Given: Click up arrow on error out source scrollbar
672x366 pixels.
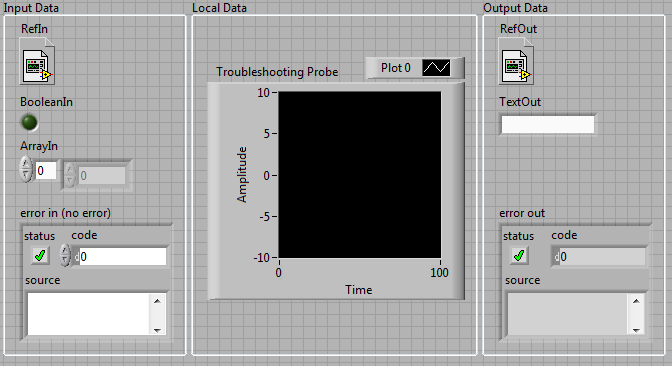Looking at the screenshot, I should (x=636, y=301).
